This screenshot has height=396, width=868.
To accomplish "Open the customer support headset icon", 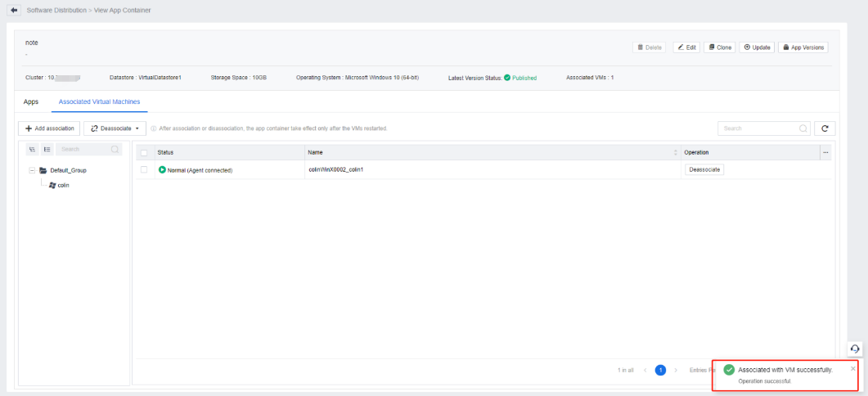I will click(855, 349).
